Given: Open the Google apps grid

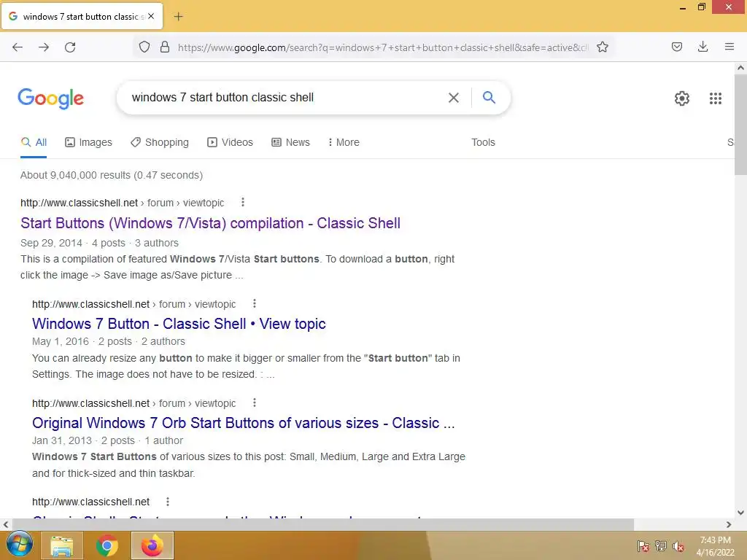Looking at the screenshot, I should (x=715, y=98).
